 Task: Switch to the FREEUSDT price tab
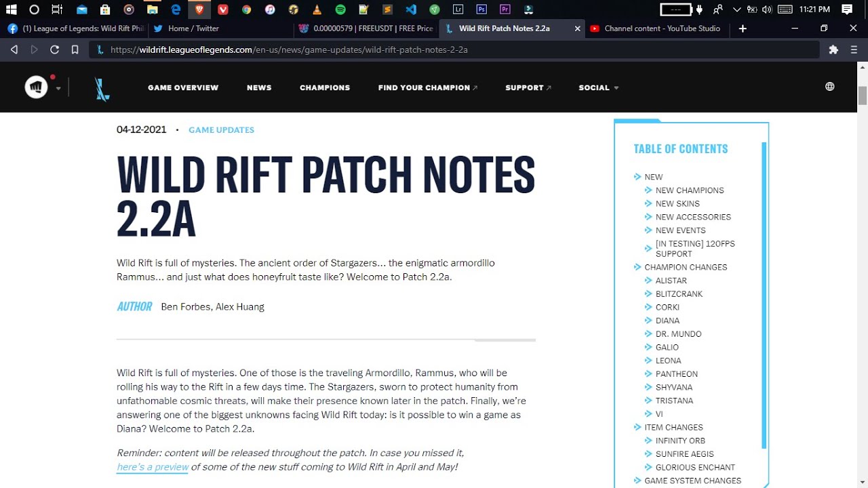pos(366,28)
